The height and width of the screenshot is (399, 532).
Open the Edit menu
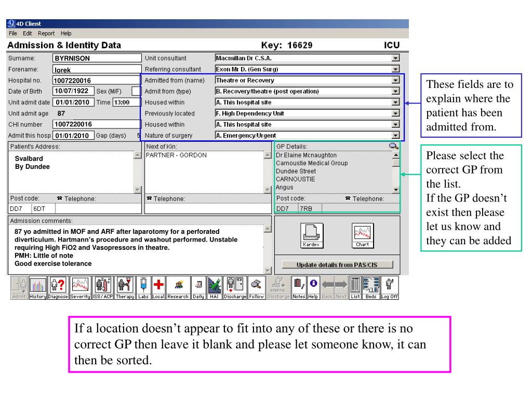click(28, 33)
